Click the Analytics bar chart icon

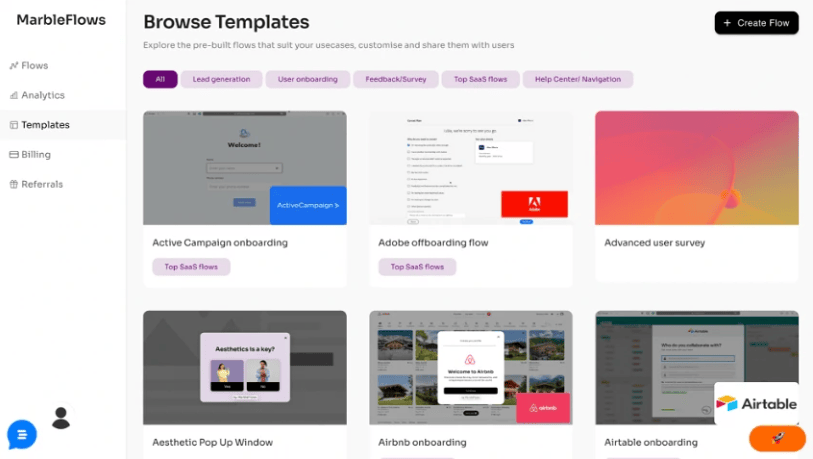tap(14, 95)
